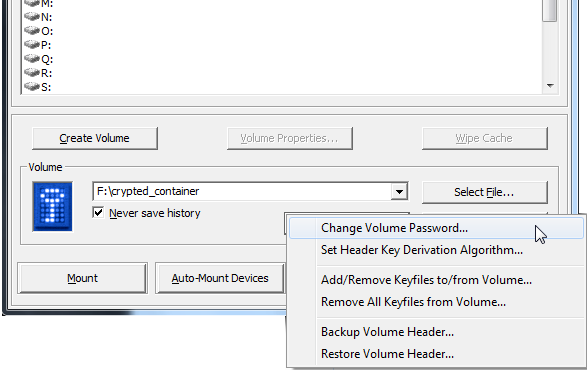This screenshot has width=588, height=370.
Task: Expand the volume path dropdown arrow
Action: point(399,192)
